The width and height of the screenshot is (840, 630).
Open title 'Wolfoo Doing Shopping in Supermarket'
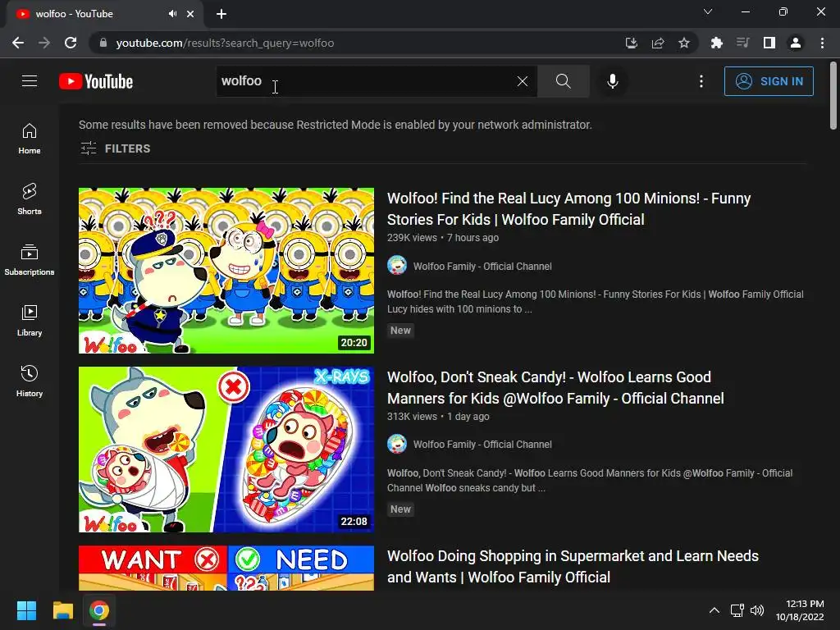pyautogui.click(x=573, y=567)
